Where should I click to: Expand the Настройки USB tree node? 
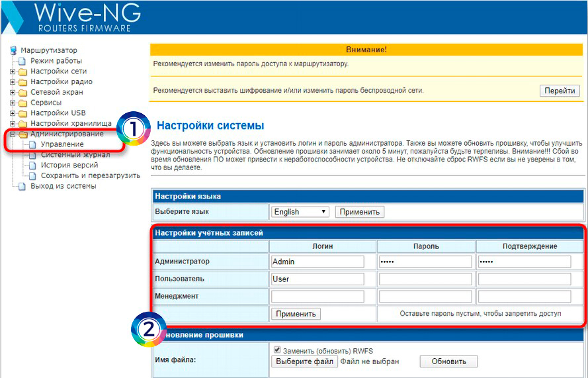point(13,113)
